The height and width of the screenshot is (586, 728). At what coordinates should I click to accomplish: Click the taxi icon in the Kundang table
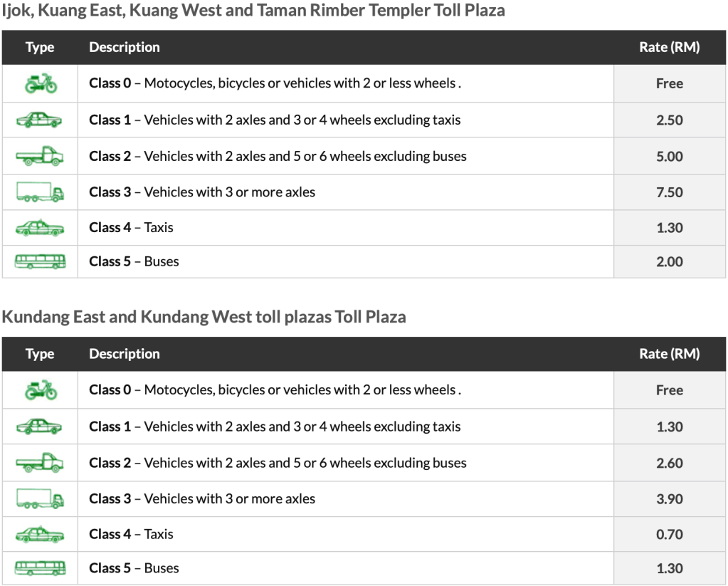pos(40,534)
